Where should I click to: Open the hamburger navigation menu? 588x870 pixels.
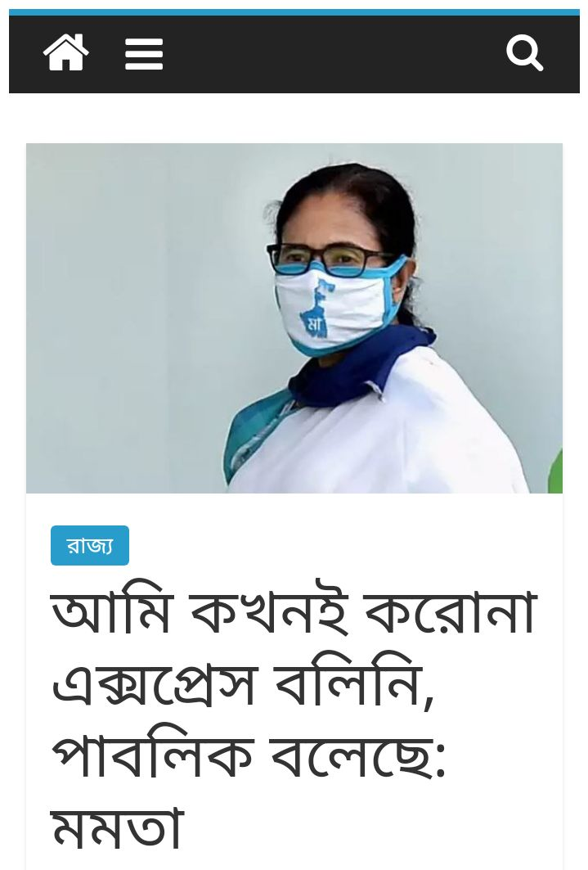coord(144,54)
